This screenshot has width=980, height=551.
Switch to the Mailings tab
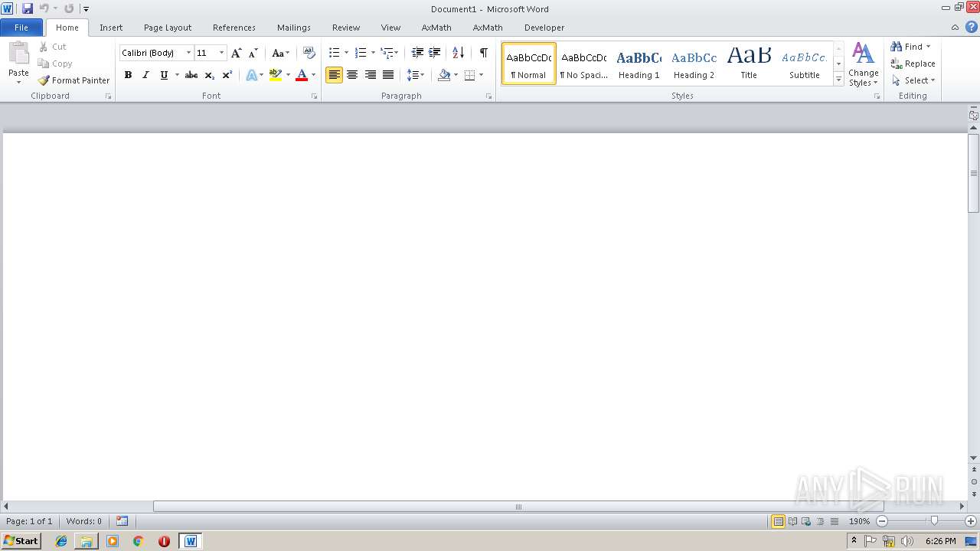pyautogui.click(x=294, y=28)
